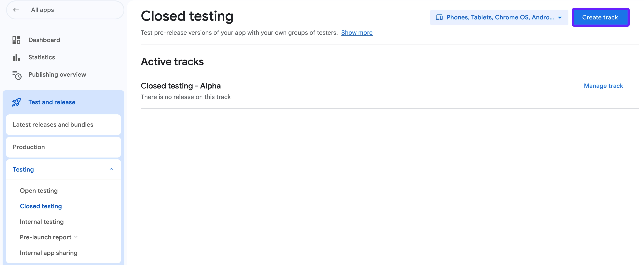This screenshot has height=265, width=644.
Task: Click the back arrow next to All apps
Action: pyautogui.click(x=16, y=10)
